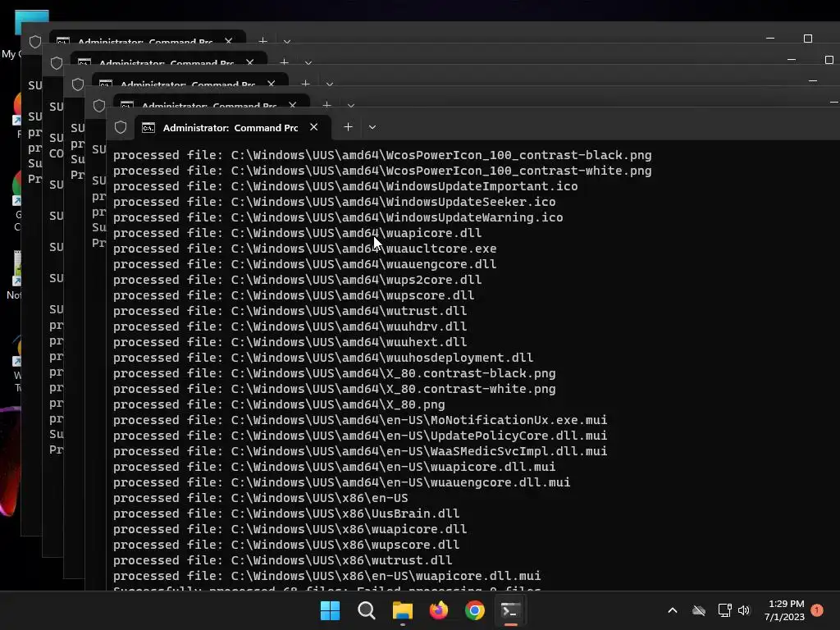This screenshot has height=630, width=840.
Task: Click the x86\wupscore.dll line
Action: click(x=286, y=545)
